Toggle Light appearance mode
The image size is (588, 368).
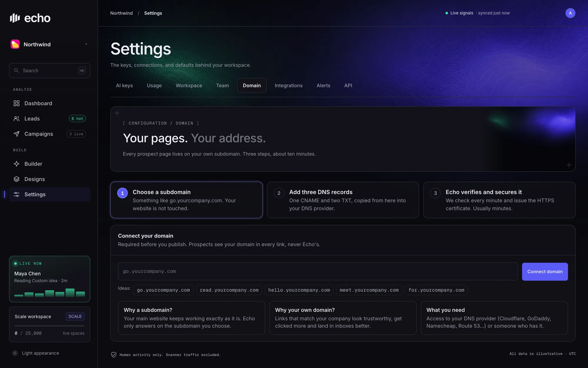point(35,353)
